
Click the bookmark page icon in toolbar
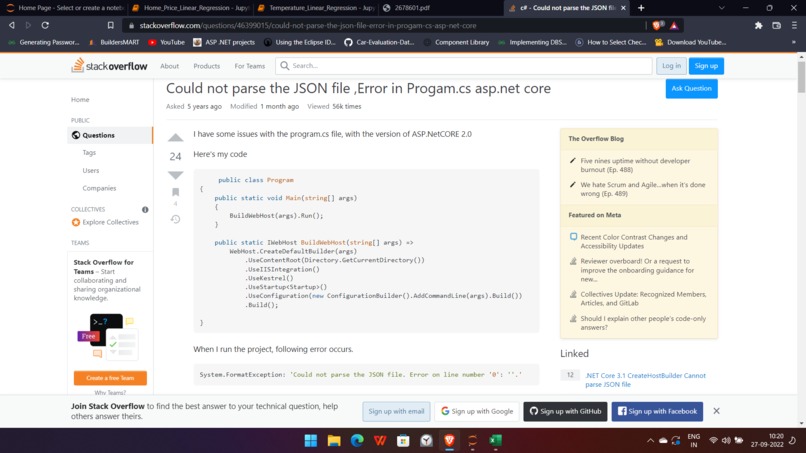[x=111, y=25]
